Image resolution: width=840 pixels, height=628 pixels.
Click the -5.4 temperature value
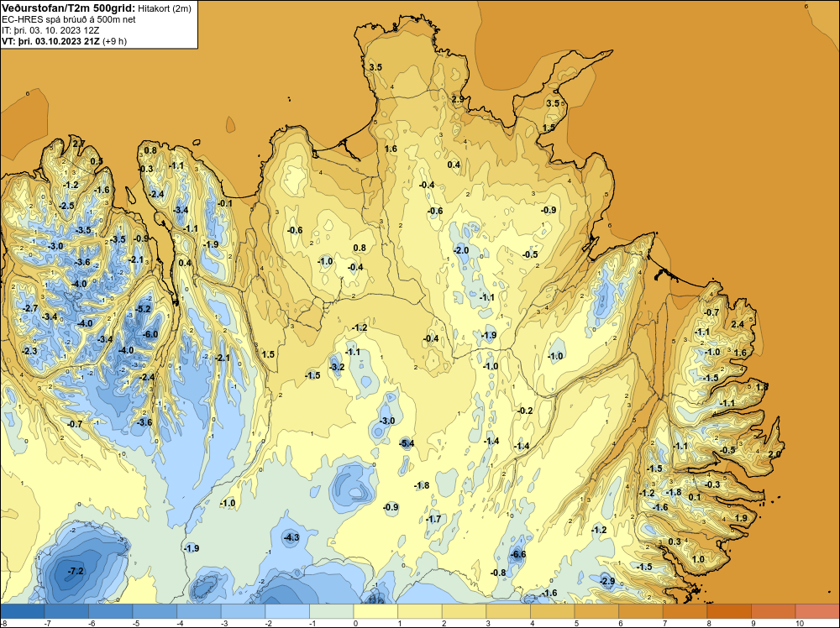click(x=407, y=442)
